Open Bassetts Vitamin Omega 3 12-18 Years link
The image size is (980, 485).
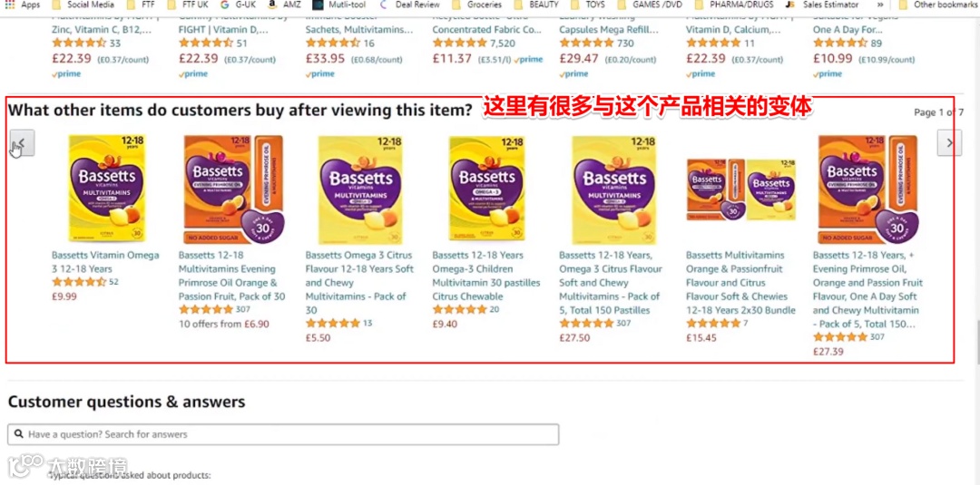(x=105, y=262)
